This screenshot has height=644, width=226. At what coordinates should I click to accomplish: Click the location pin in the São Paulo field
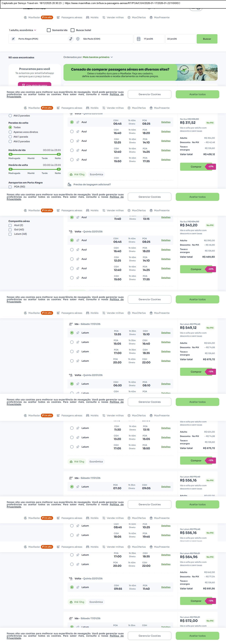pos(78,39)
